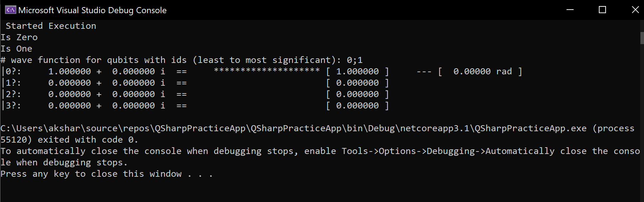Viewport: 644px width, 202px height.
Task: Click the |3?: state row label
Action: click(x=11, y=106)
